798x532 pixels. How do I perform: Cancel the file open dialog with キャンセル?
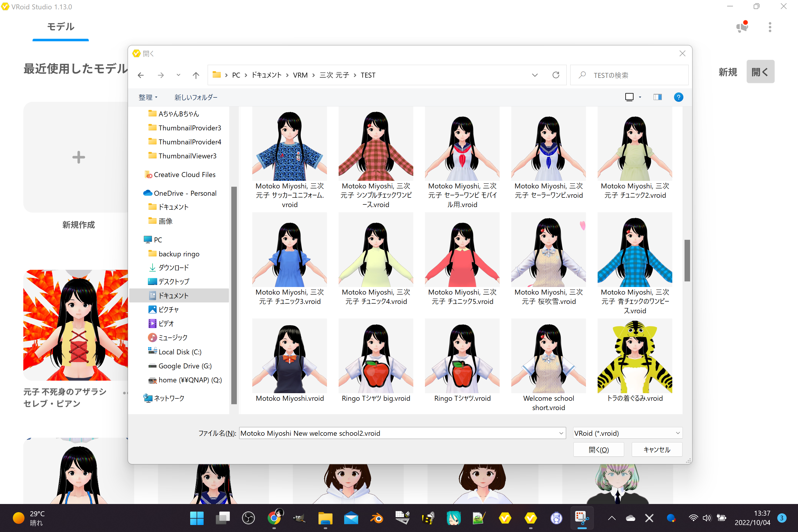[657, 449]
